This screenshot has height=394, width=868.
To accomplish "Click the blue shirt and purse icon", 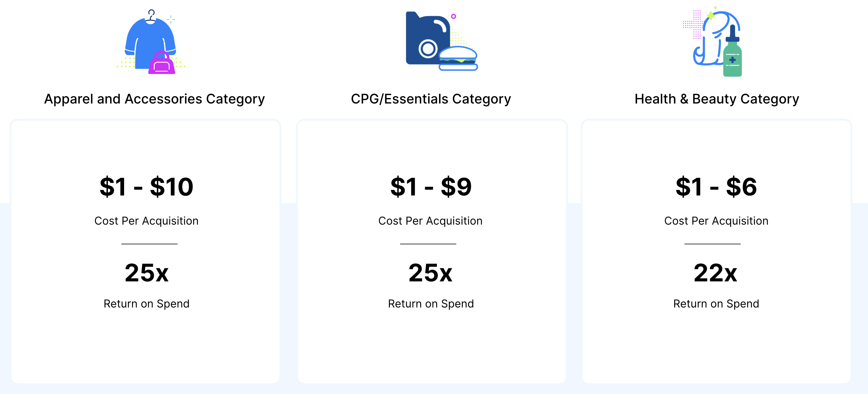I will (x=150, y=42).
